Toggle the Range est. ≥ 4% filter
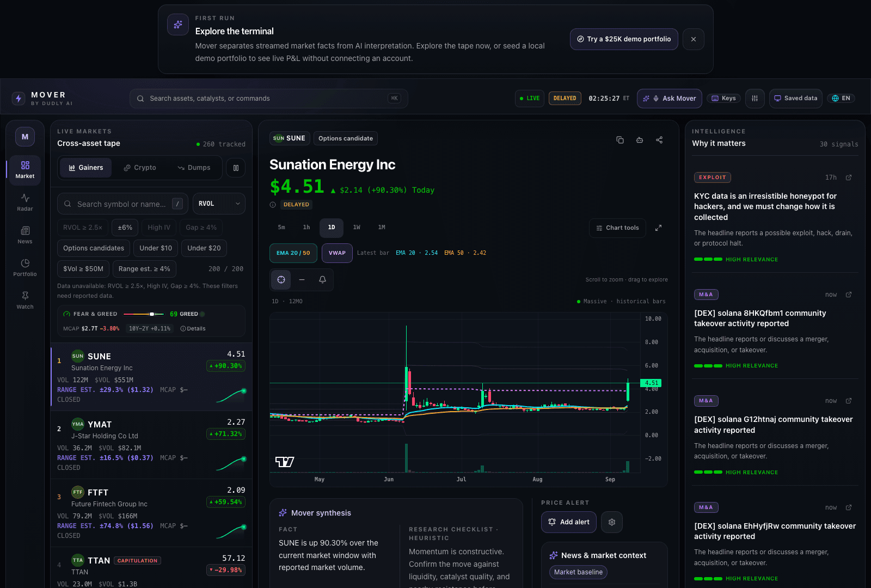Screen dimensions: 871x588 point(144,269)
